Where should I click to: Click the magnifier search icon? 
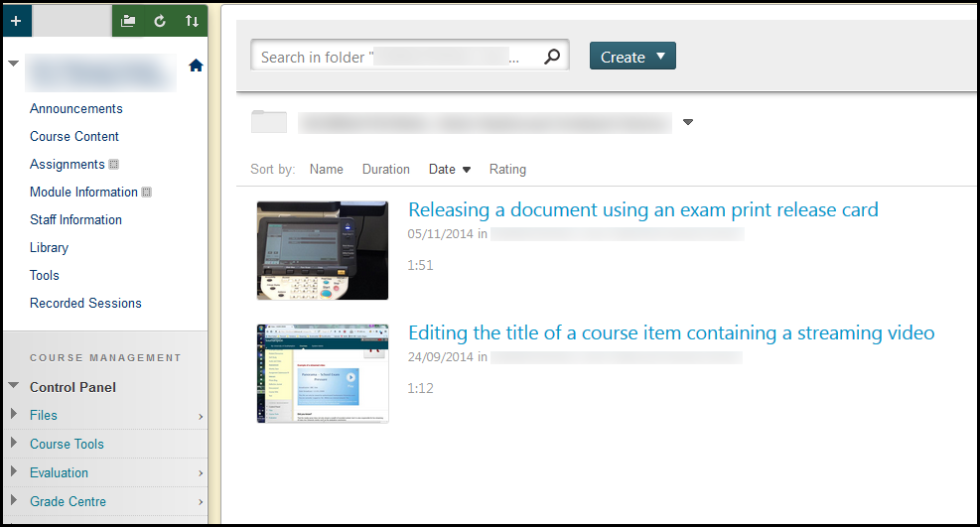click(553, 58)
